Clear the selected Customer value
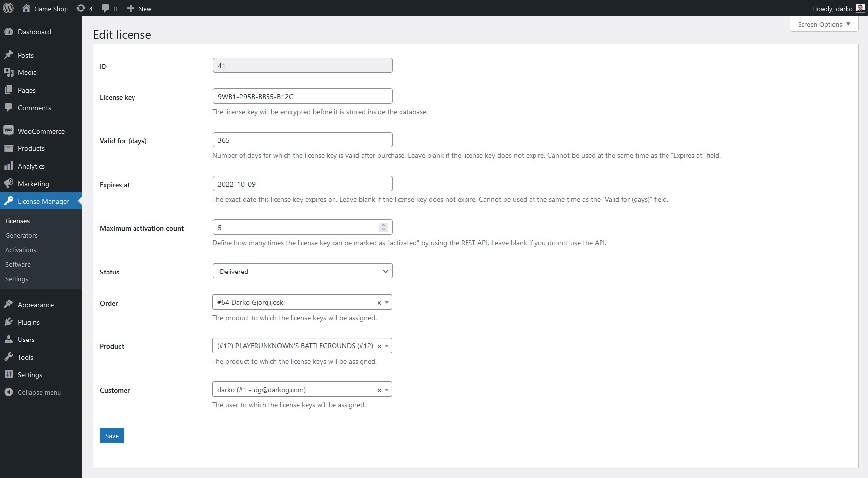 [x=379, y=390]
